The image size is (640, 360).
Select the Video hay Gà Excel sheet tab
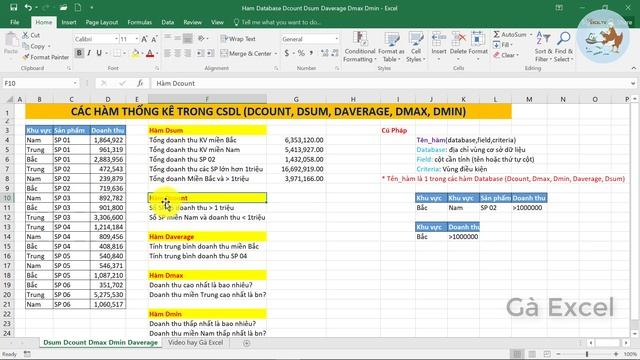196,342
